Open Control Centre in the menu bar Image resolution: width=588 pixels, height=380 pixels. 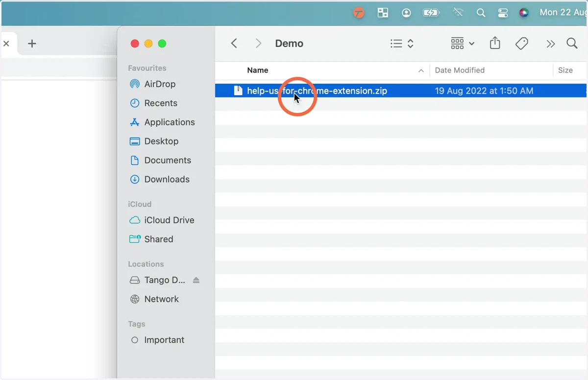pyautogui.click(x=503, y=13)
